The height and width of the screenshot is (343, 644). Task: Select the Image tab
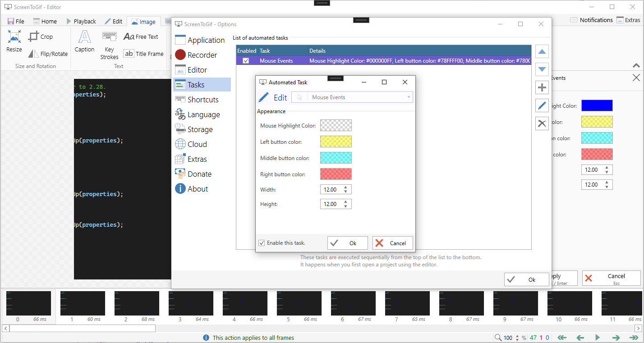point(143,22)
